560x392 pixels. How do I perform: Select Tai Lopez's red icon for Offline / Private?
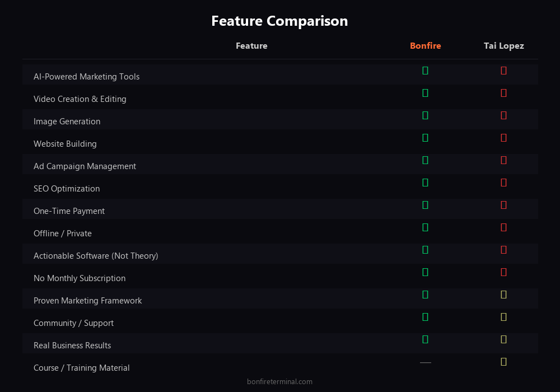click(503, 227)
